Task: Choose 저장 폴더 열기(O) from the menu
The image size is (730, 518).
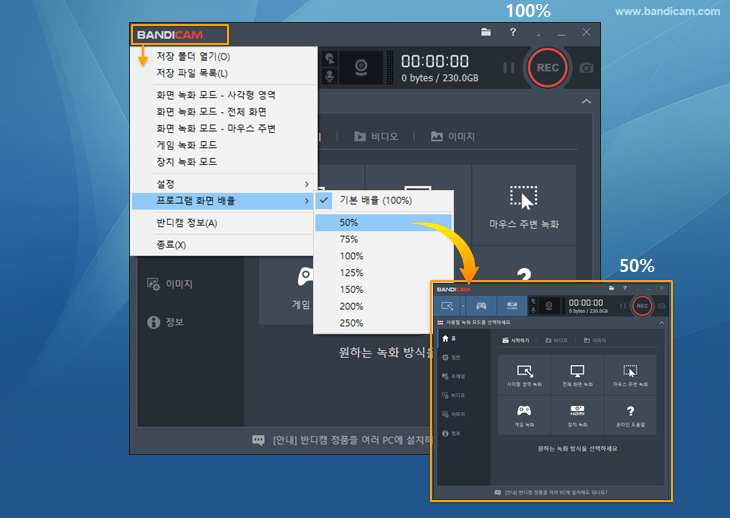Action: 223,57
